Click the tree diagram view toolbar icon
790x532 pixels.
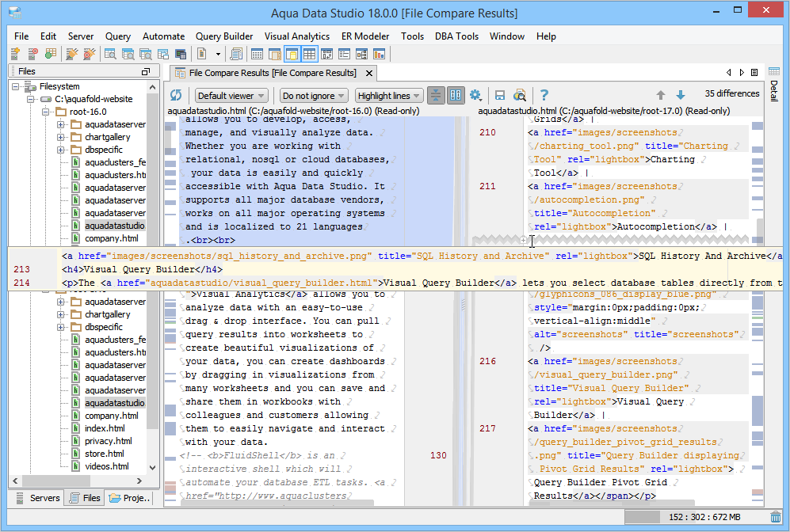(x=362, y=53)
